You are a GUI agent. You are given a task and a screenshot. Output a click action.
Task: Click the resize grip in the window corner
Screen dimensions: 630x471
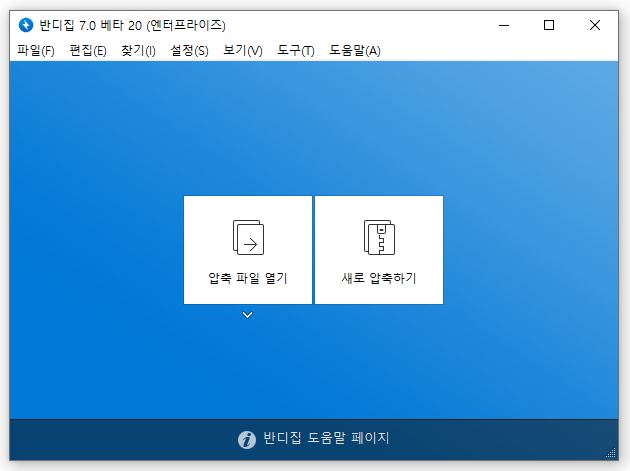(611, 453)
